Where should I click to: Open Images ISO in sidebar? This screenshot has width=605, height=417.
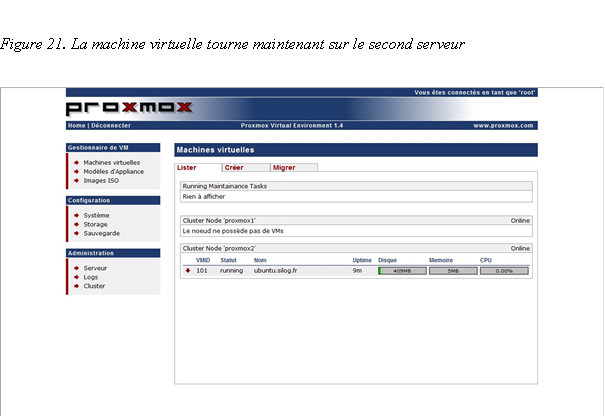[101, 181]
